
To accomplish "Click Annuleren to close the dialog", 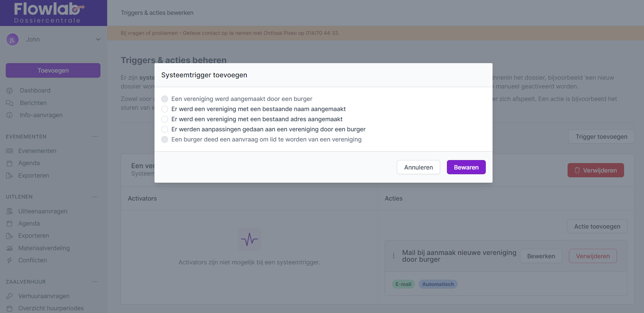I will (x=418, y=167).
